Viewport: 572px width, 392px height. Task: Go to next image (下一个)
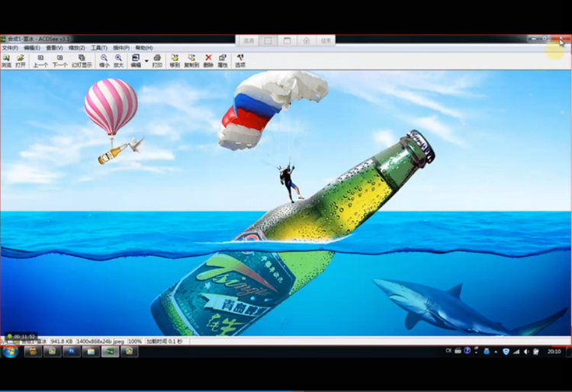[59, 61]
